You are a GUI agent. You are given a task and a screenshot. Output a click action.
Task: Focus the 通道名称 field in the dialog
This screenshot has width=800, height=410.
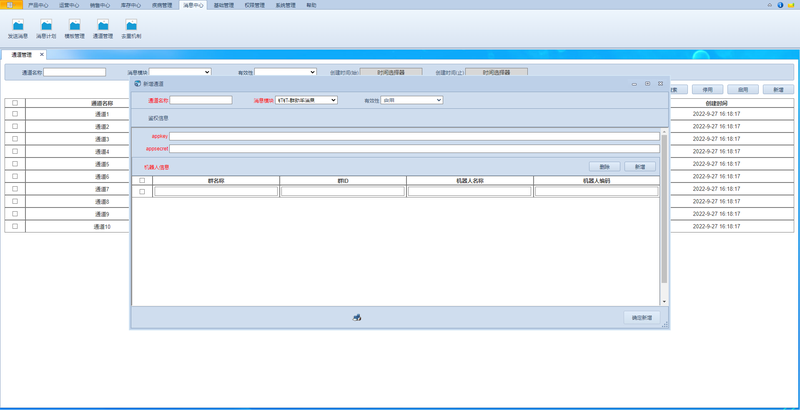coord(201,100)
